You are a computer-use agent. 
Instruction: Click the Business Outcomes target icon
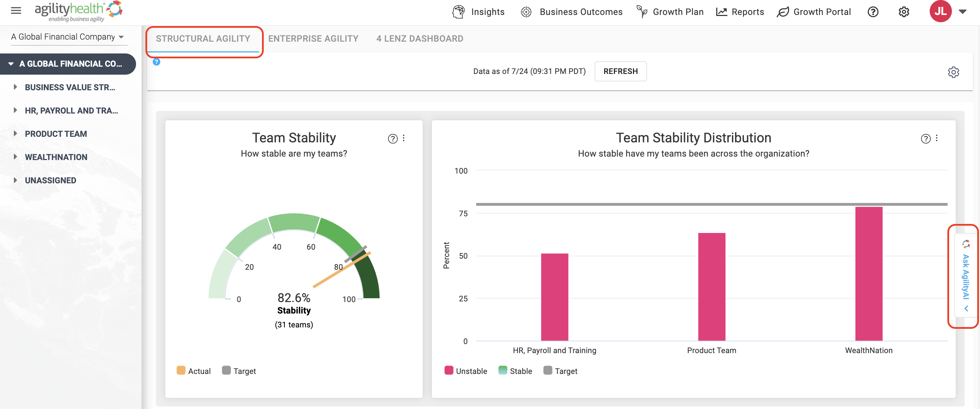526,12
